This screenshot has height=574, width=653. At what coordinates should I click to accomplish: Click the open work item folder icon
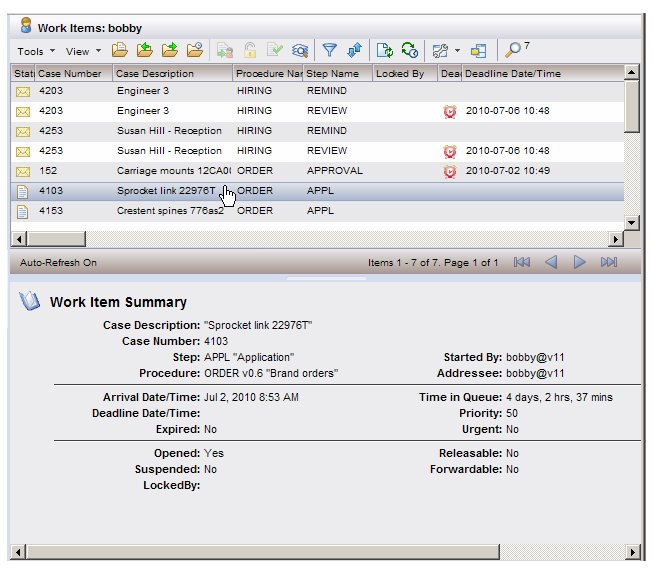pyautogui.click(x=119, y=50)
